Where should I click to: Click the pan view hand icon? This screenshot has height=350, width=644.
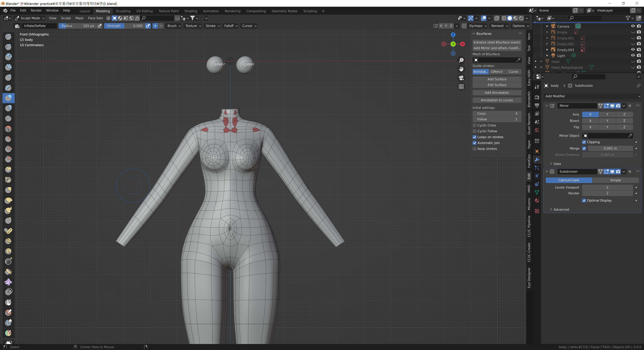[x=461, y=69]
